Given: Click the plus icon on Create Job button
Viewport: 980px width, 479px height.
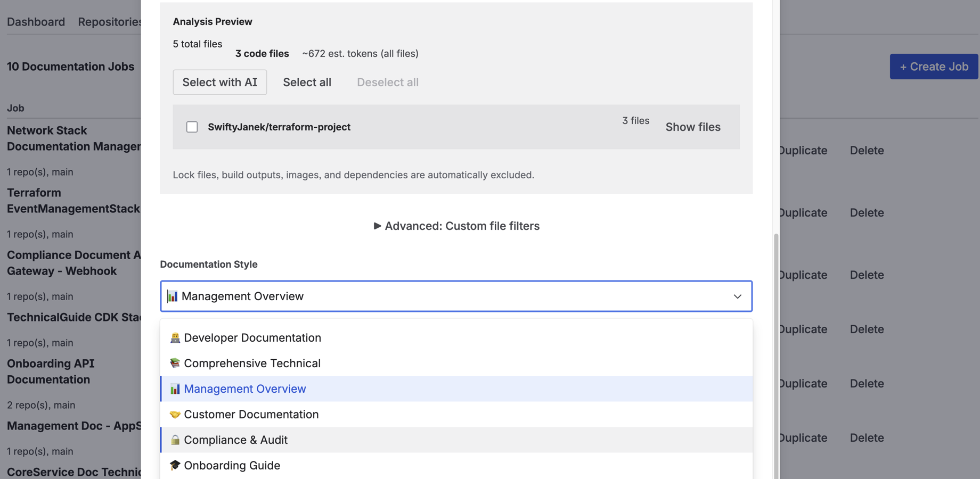Looking at the screenshot, I should click(904, 67).
